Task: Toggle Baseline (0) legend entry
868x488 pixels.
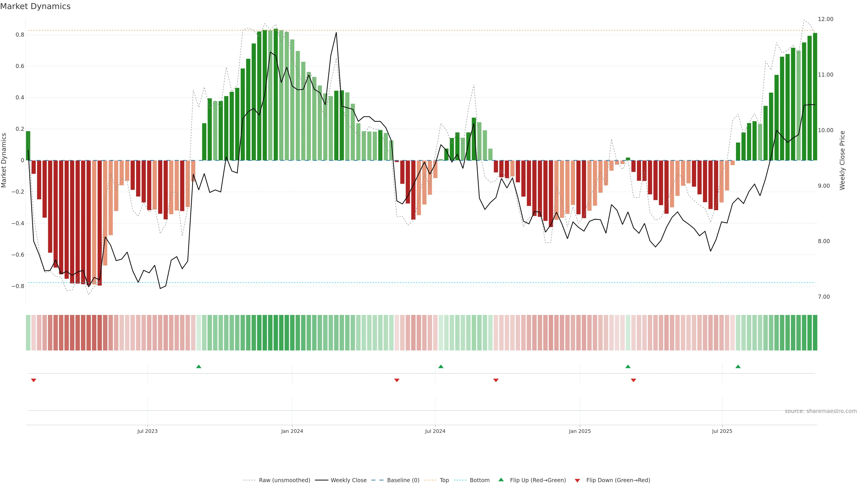Action: [x=403, y=480]
